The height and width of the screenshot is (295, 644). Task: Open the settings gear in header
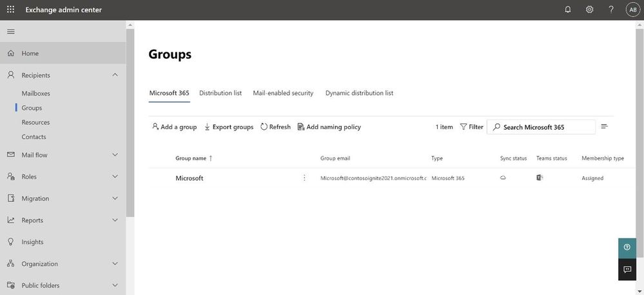(589, 10)
